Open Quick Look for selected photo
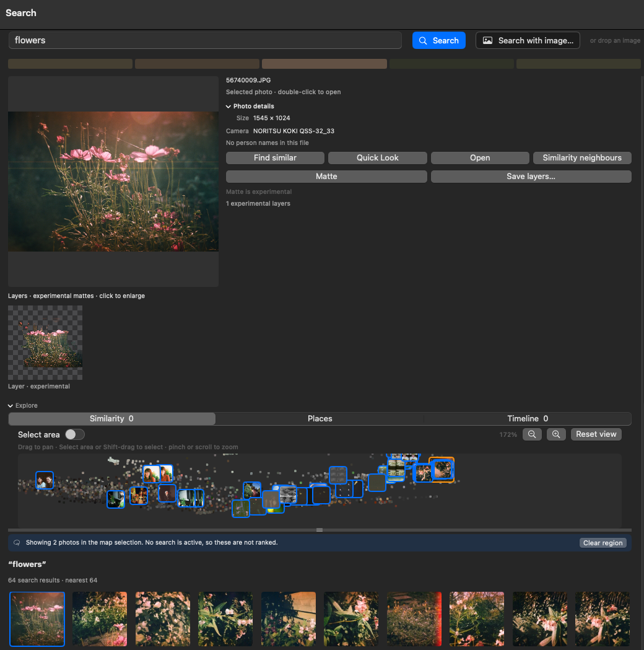The width and height of the screenshot is (644, 650). point(377,158)
